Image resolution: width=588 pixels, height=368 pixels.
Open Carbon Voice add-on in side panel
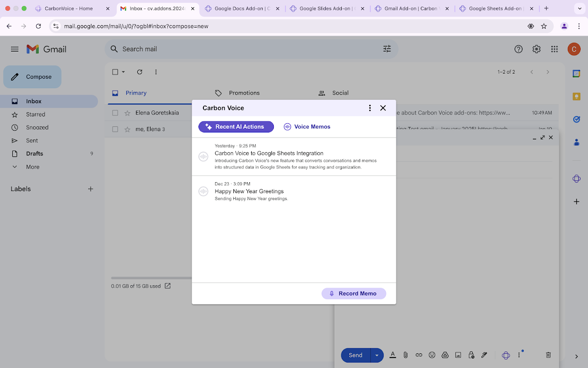click(577, 179)
